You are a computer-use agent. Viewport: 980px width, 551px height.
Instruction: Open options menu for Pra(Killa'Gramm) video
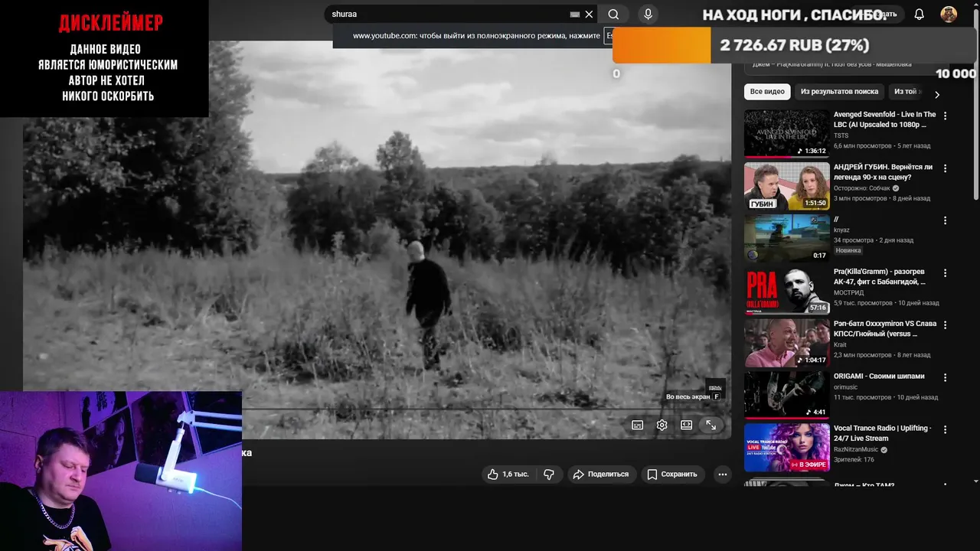coord(945,272)
